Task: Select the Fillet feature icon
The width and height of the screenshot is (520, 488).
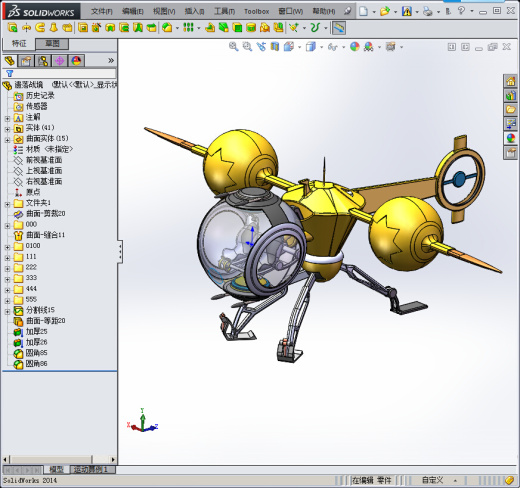Action: tap(167, 28)
